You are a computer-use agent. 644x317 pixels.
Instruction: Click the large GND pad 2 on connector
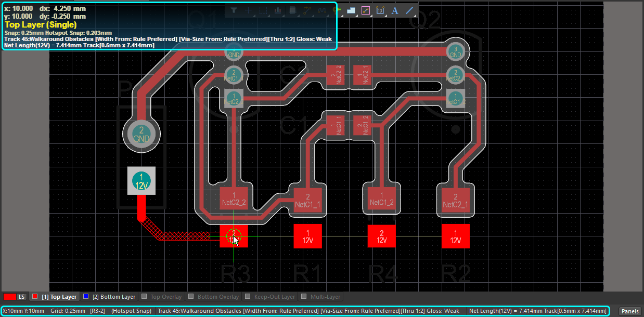[141, 135]
